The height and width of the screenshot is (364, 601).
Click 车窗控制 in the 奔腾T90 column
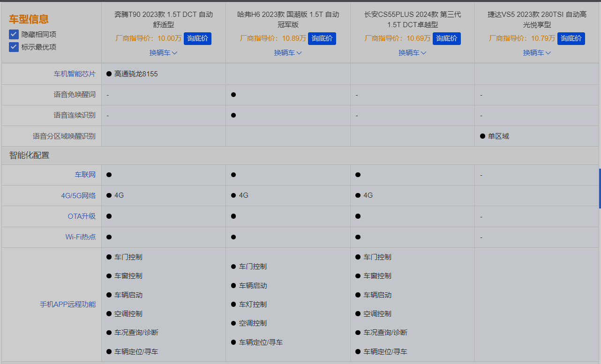(128, 276)
